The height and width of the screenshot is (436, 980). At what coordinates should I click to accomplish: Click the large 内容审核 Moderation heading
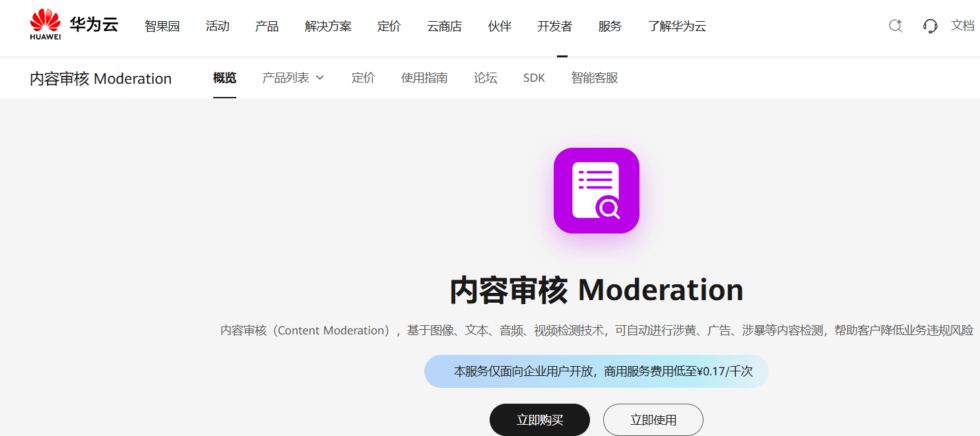coord(597,290)
